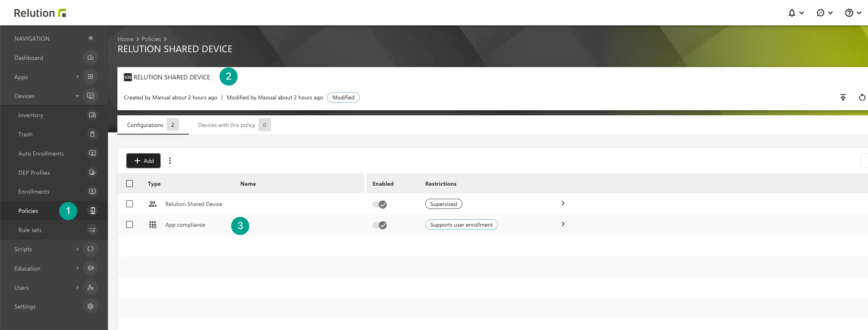Disable the Relution Shared Device configuration toggle

pos(379,204)
